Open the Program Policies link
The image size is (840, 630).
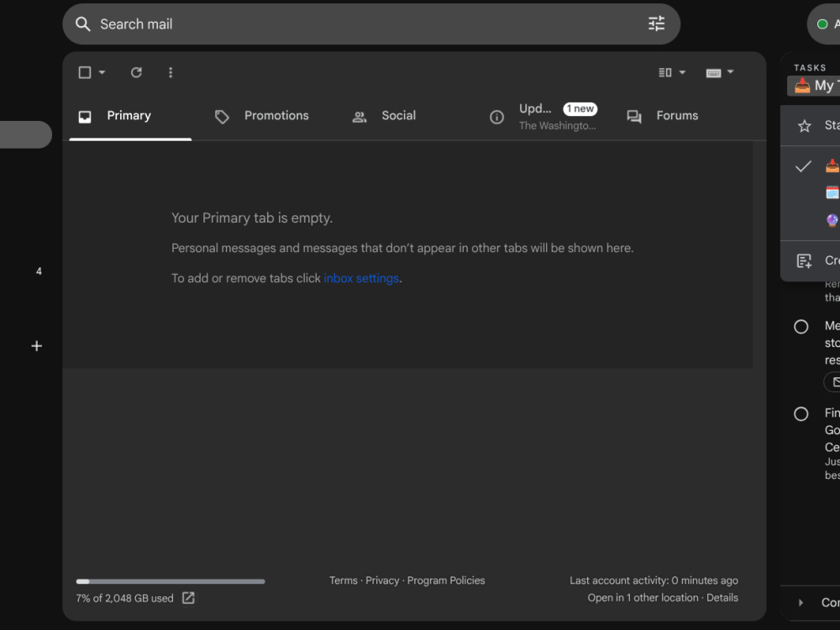coord(446,580)
